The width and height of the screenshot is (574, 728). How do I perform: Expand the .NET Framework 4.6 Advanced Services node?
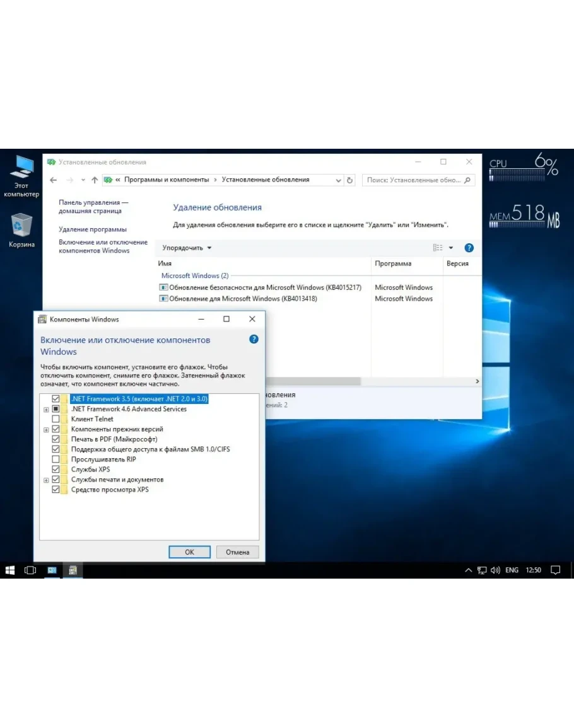[x=46, y=409]
